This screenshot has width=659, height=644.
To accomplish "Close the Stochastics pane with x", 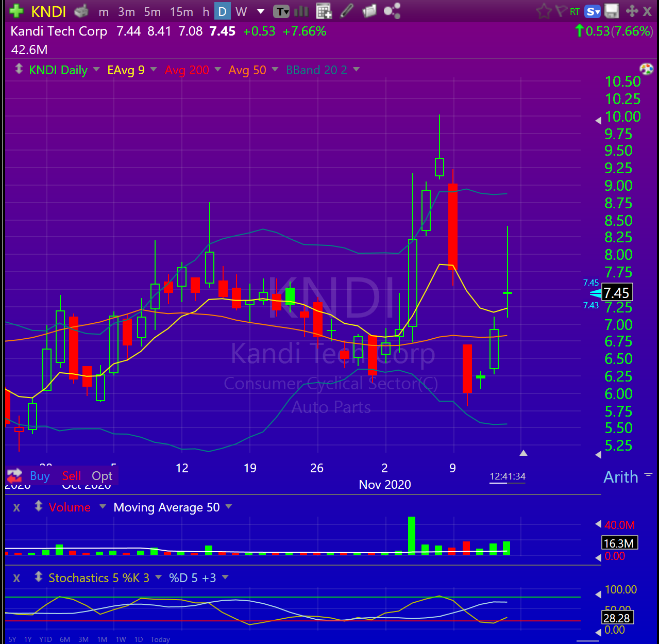I will click(x=16, y=578).
